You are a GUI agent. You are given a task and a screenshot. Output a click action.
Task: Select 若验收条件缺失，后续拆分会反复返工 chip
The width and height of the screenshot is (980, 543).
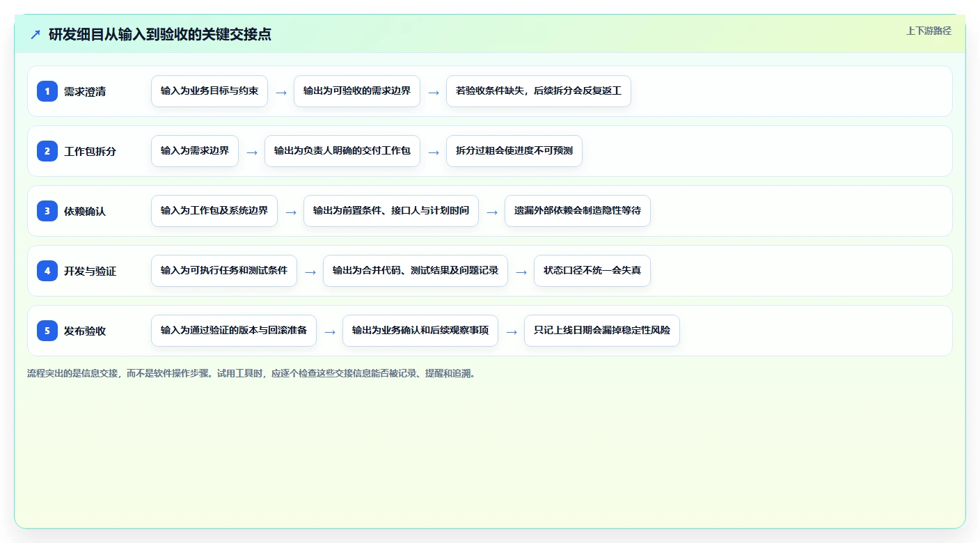[539, 91]
